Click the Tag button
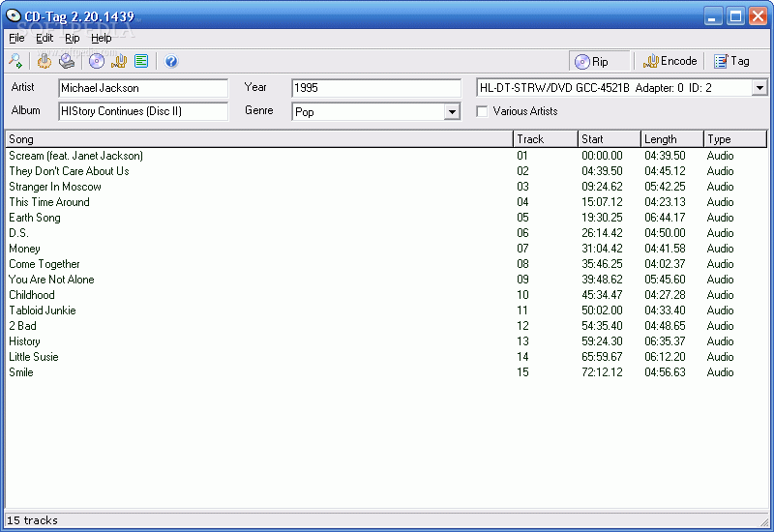The width and height of the screenshot is (774, 532). (732, 61)
